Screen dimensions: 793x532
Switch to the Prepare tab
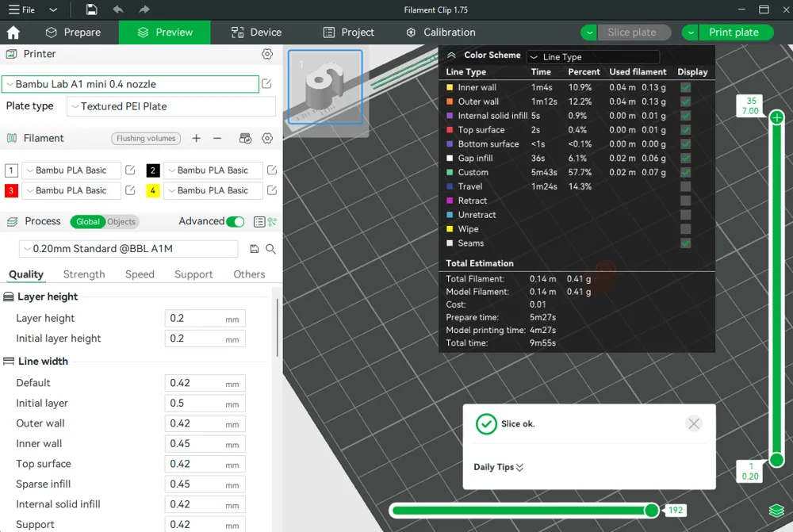click(73, 33)
